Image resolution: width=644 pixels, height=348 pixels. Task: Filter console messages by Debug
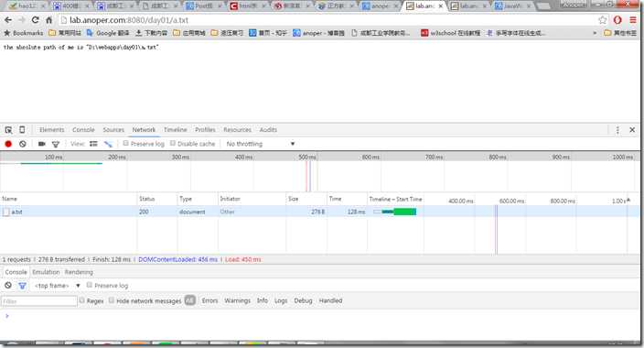(x=303, y=300)
